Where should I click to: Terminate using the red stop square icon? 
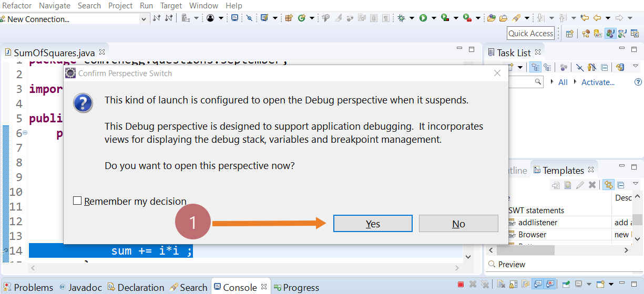click(461, 285)
